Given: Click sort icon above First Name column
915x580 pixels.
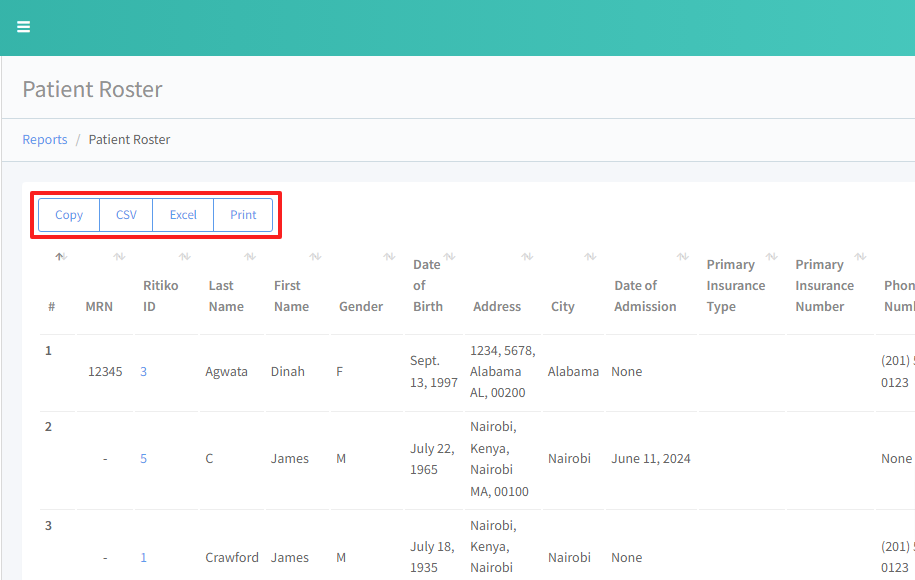Looking at the screenshot, I should point(316,257).
